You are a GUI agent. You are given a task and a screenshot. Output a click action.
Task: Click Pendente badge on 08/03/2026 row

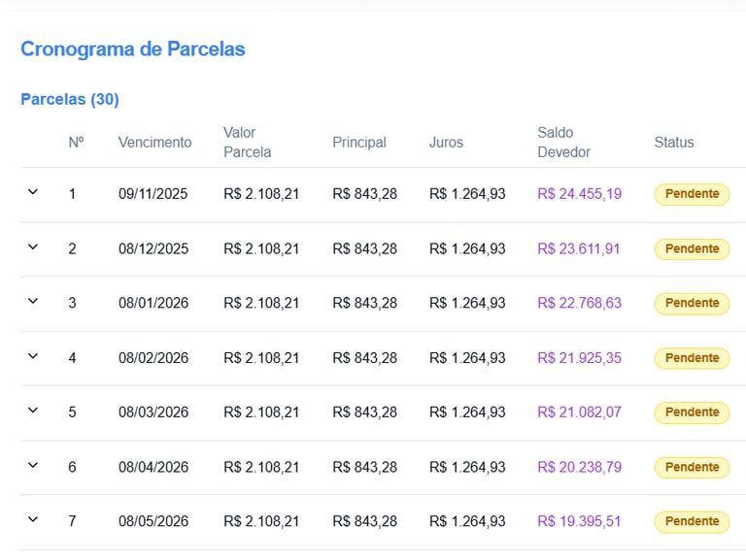pos(692,412)
